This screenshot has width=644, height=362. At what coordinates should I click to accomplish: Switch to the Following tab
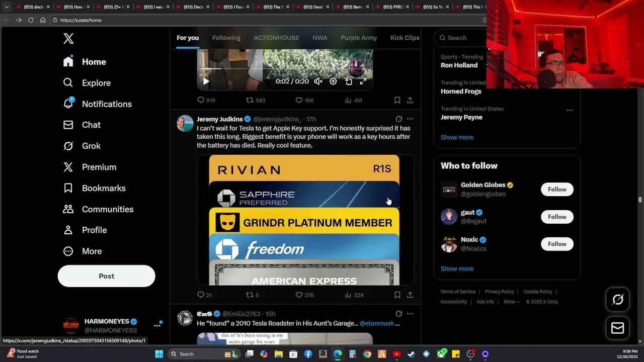pos(226,38)
